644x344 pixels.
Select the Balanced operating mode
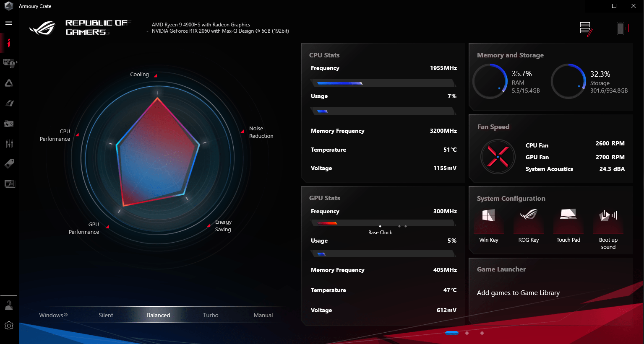tap(159, 315)
